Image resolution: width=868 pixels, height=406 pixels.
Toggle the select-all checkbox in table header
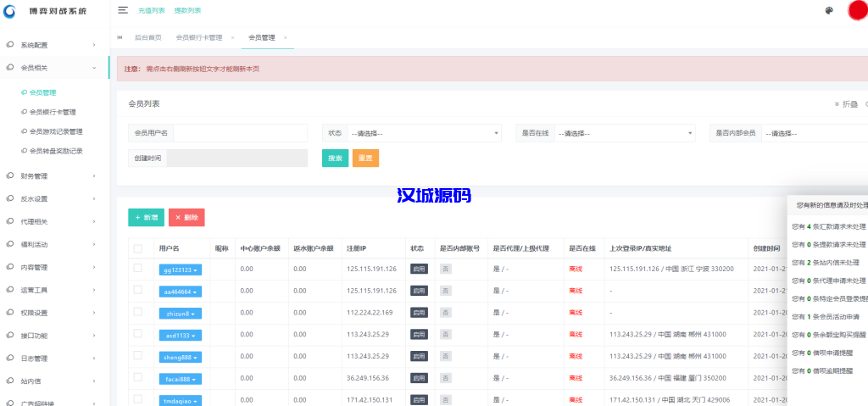click(138, 248)
